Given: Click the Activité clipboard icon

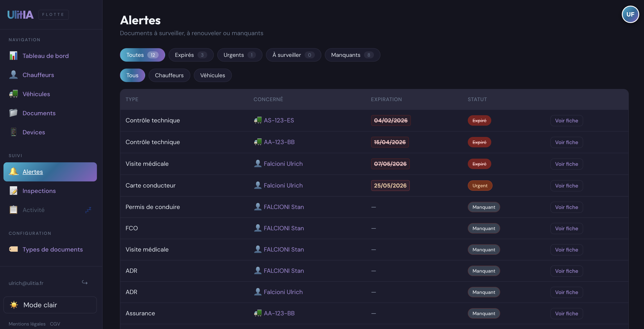Looking at the screenshot, I should pyautogui.click(x=13, y=210).
